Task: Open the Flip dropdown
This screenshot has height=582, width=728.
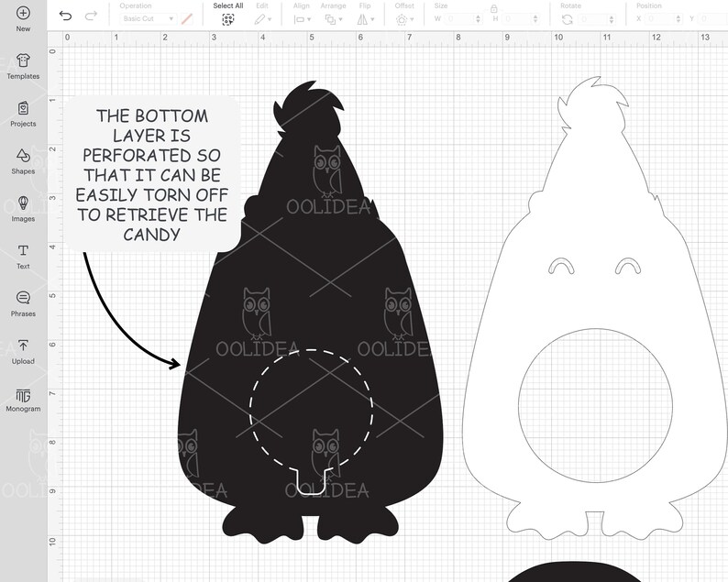Action: (366, 19)
